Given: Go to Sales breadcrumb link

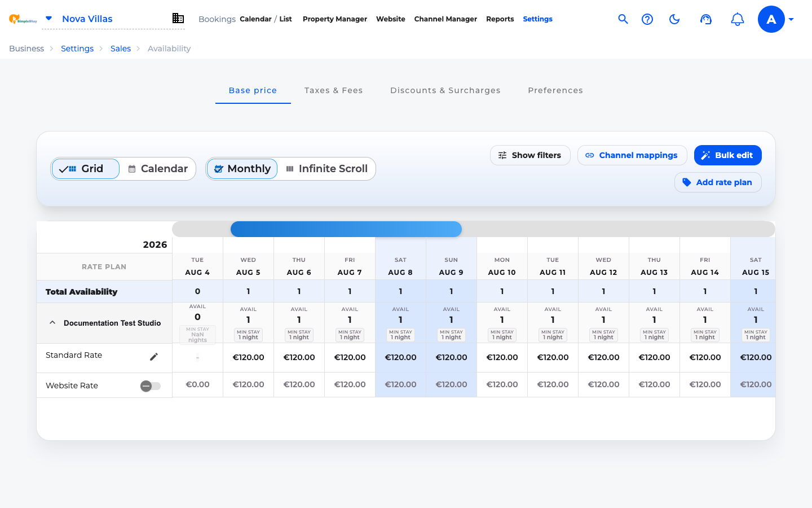Looking at the screenshot, I should (x=121, y=49).
